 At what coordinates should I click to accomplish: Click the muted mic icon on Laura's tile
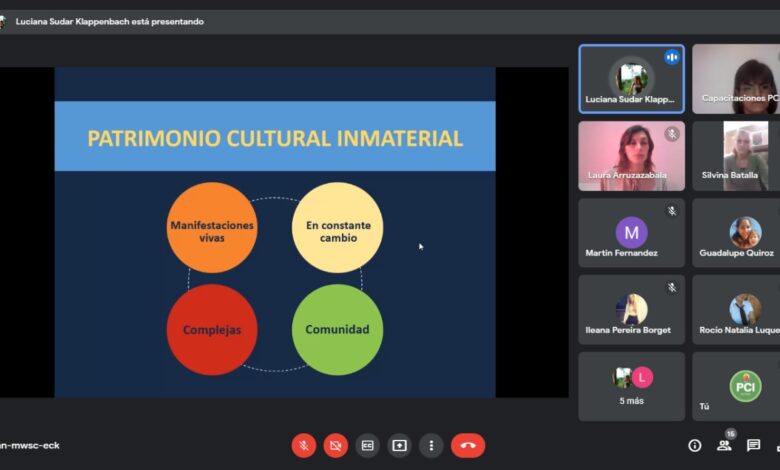[672, 134]
